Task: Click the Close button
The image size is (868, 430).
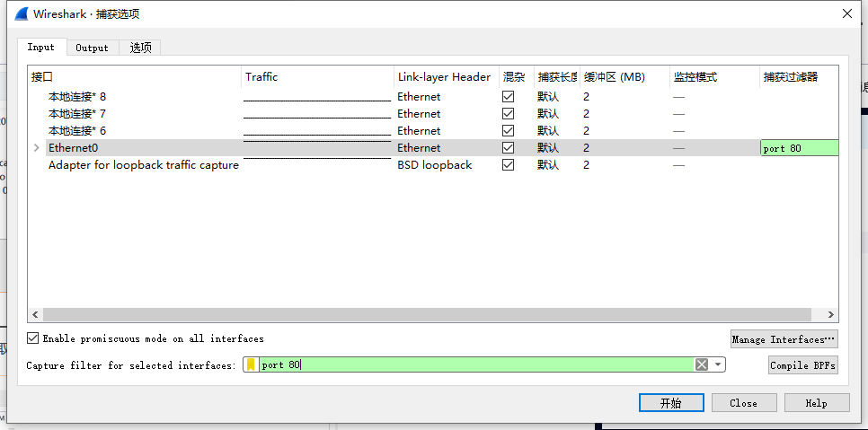Action: pyautogui.click(x=743, y=403)
